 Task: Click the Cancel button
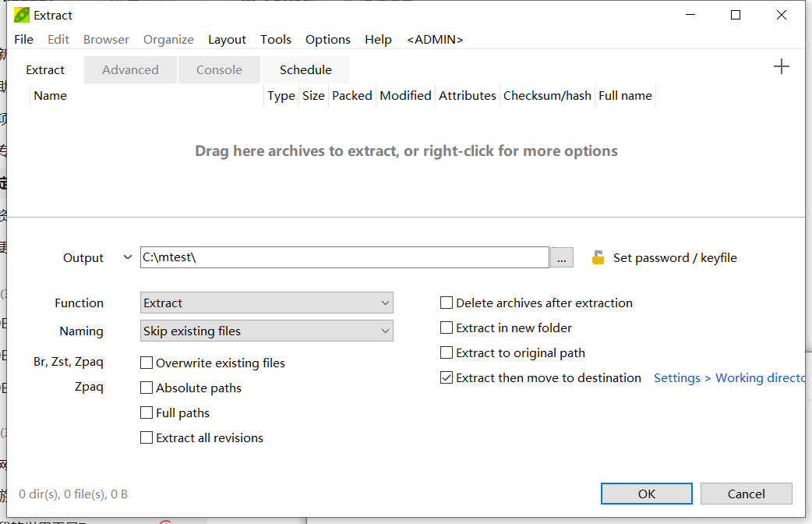[x=747, y=494]
